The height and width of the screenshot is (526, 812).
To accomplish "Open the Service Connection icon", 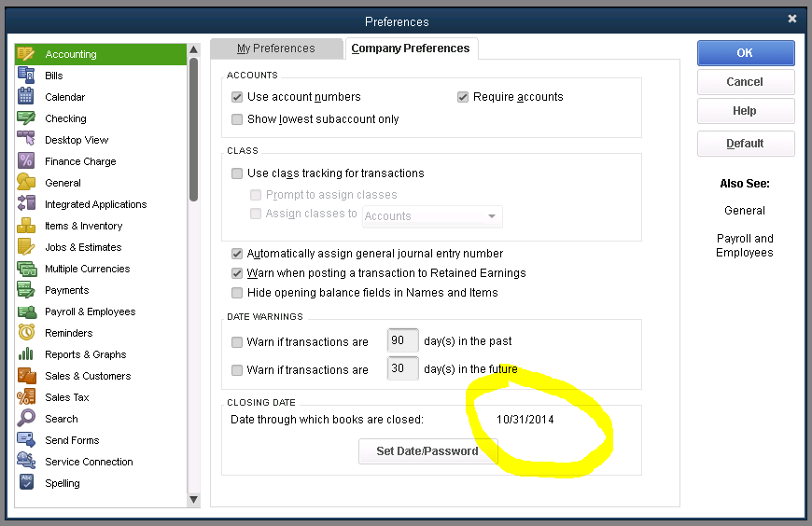I will tap(26, 462).
